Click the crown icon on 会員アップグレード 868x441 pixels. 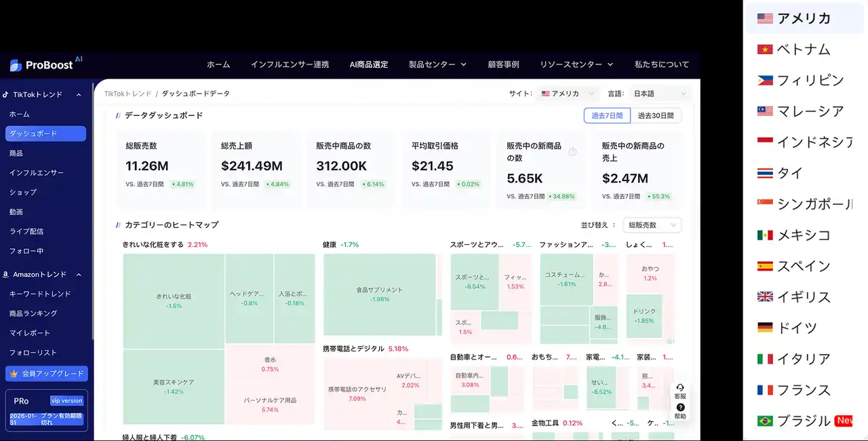[14, 374]
